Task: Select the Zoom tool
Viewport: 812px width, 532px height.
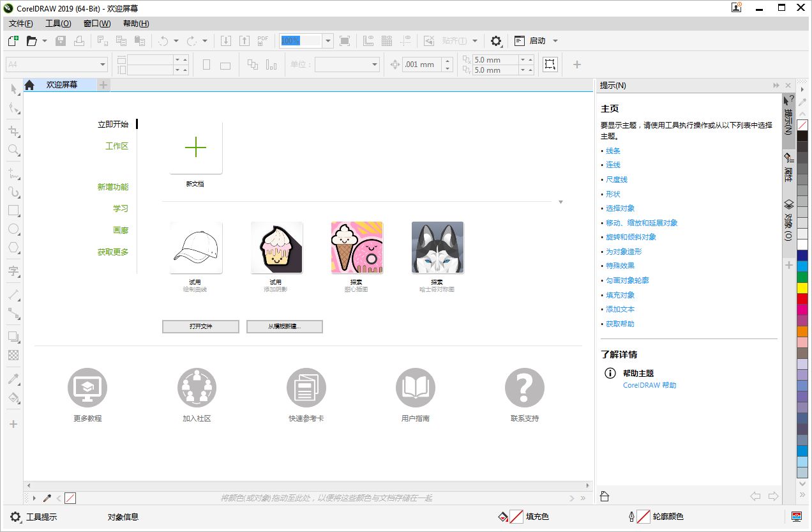Action: pyautogui.click(x=13, y=150)
